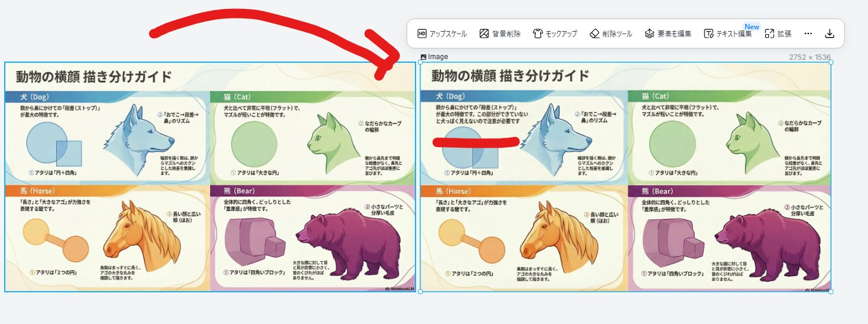This screenshot has width=868, height=324.
Task: Select the left unselected guide image
Action: (210, 177)
